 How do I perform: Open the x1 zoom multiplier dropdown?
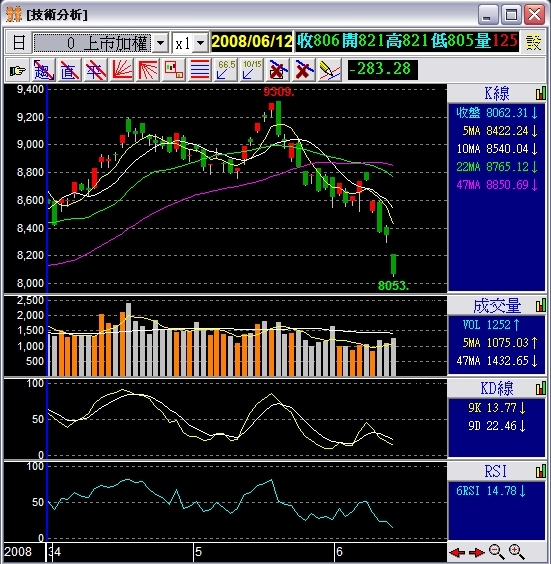201,43
